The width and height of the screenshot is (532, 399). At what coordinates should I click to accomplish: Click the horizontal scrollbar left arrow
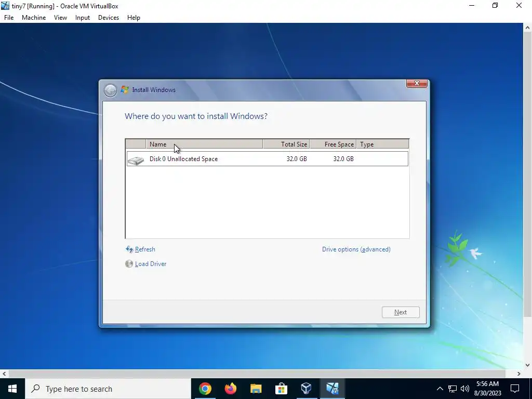pos(4,374)
